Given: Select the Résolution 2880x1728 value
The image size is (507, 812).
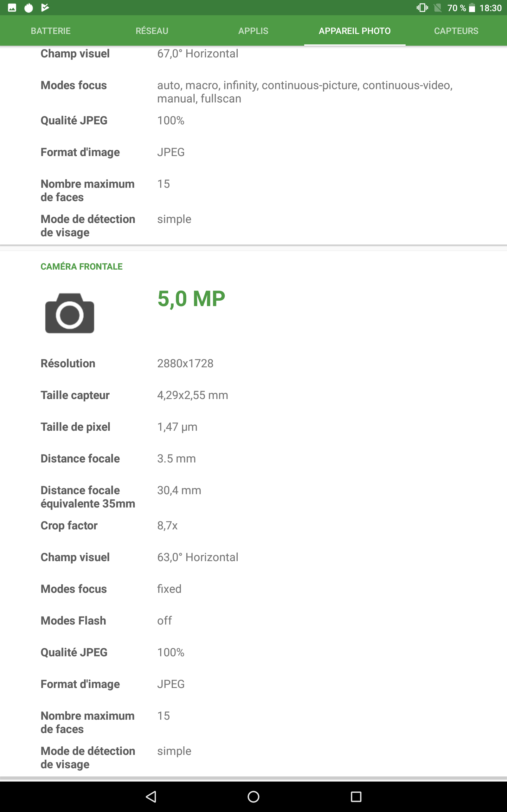Looking at the screenshot, I should click(x=185, y=363).
